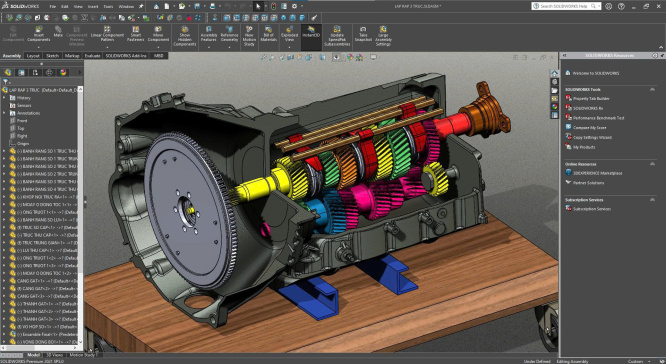This screenshot has width=666, height=364.
Task: Open the Insert menu
Action: (x=93, y=7)
